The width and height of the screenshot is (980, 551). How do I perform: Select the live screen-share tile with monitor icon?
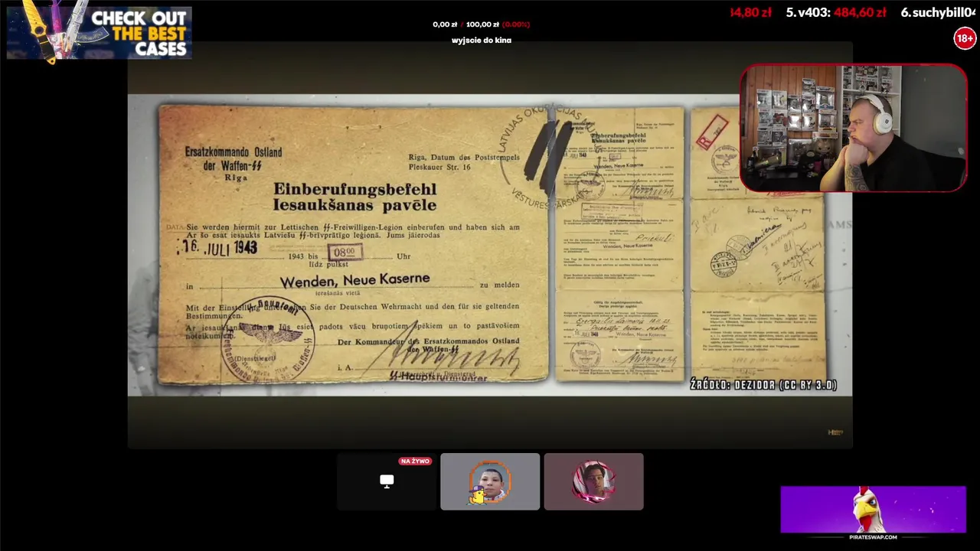point(387,481)
